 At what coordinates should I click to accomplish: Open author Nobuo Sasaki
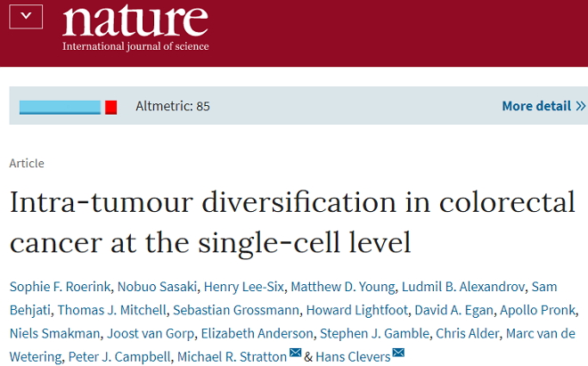(157, 287)
